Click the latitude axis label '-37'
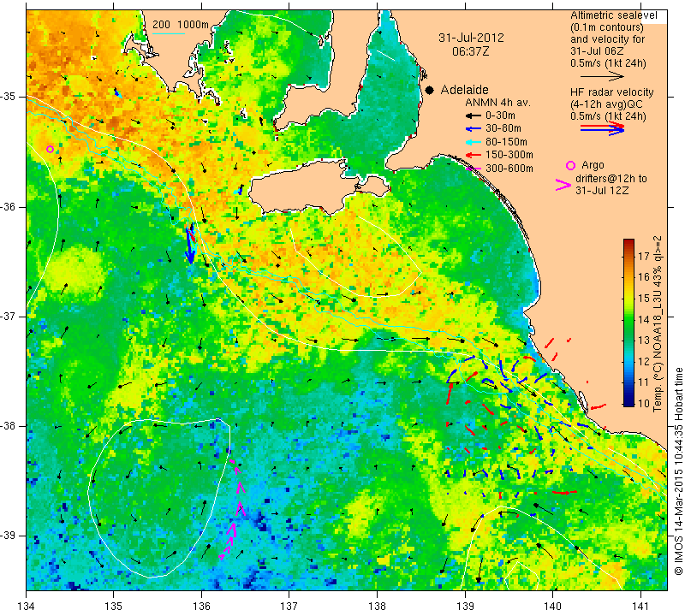The width and height of the screenshot is (685, 616). [x=9, y=316]
